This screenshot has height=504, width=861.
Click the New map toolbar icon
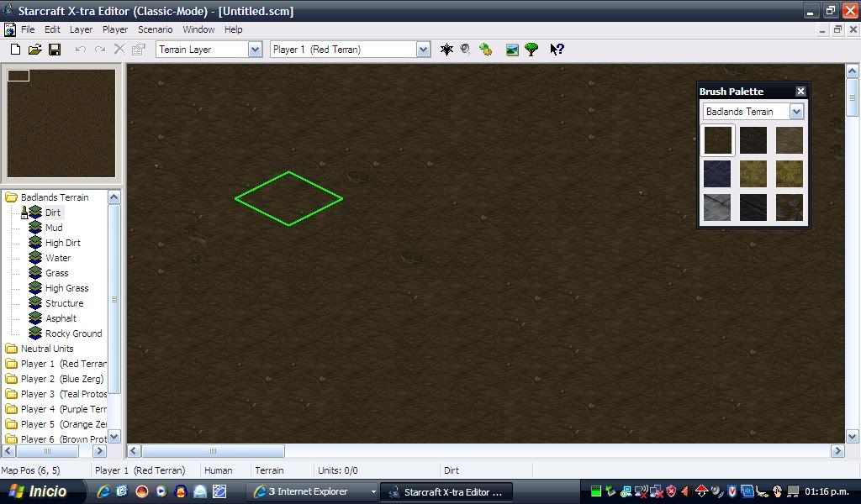tap(15, 50)
